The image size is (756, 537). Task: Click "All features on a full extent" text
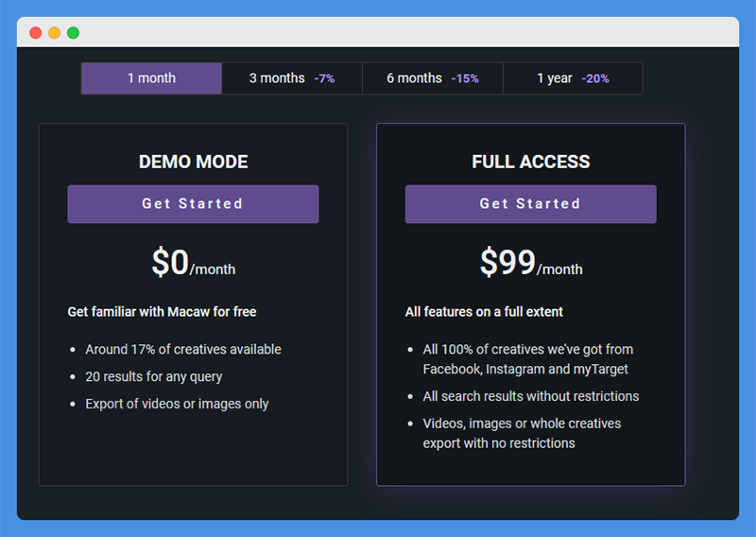click(484, 312)
